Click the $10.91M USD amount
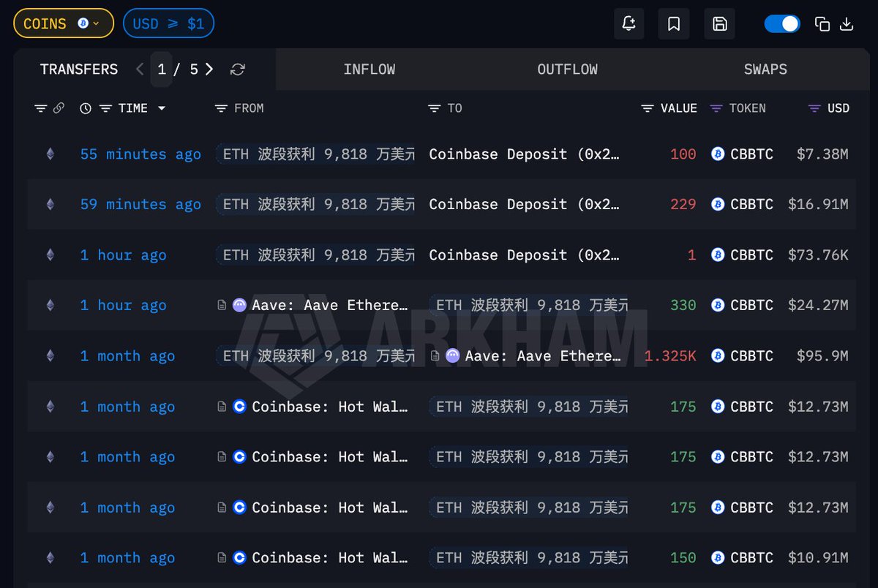Image resolution: width=878 pixels, height=588 pixels. pyautogui.click(x=818, y=558)
